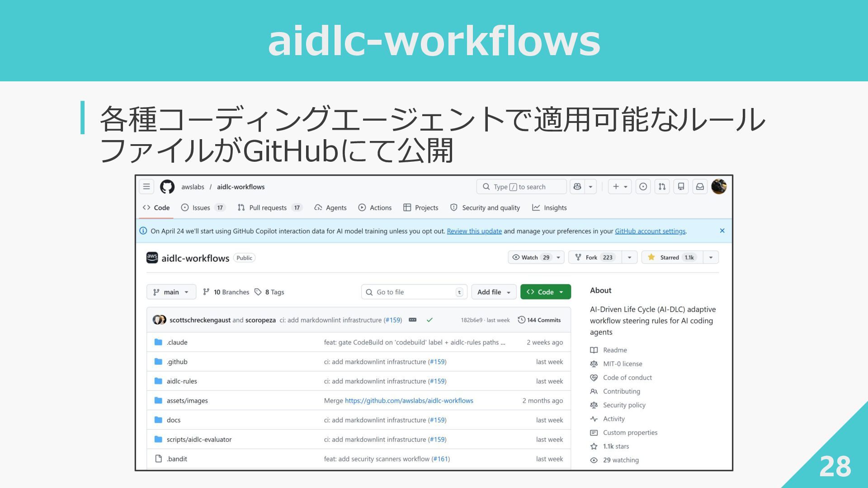Switch to the Pull requests tab

(268, 208)
